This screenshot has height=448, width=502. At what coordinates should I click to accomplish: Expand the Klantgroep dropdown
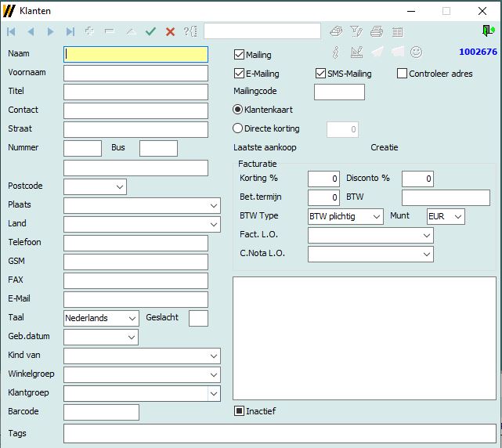click(214, 393)
